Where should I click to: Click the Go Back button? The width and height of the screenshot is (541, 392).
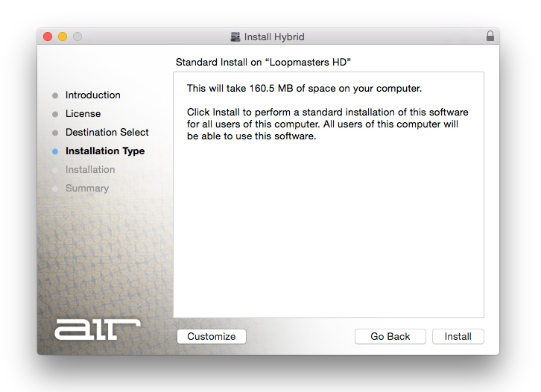390,336
